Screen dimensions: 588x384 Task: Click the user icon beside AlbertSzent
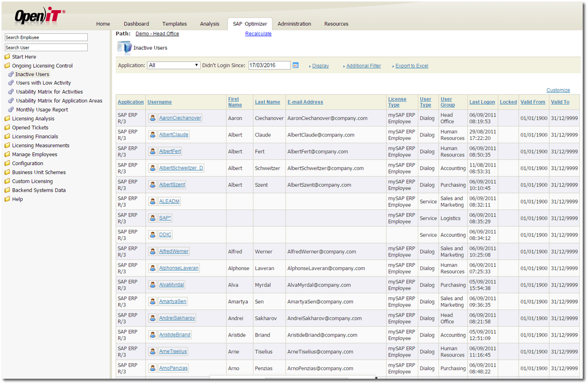click(x=153, y=185)
